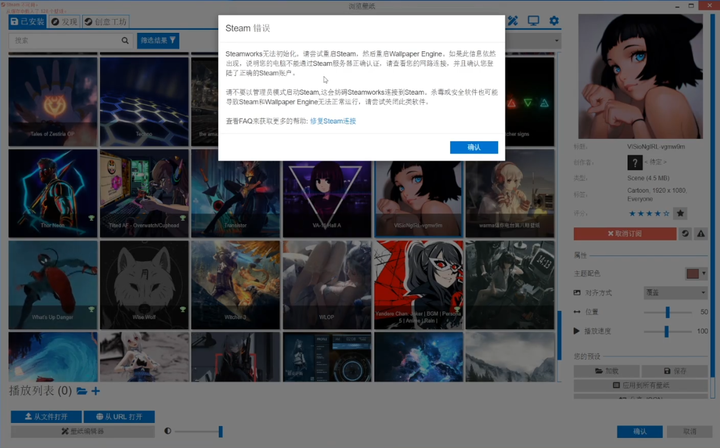
Task: Select the Tilted AF Overwatch/Cuphead wallpaper
Action: tap(144, 193)
